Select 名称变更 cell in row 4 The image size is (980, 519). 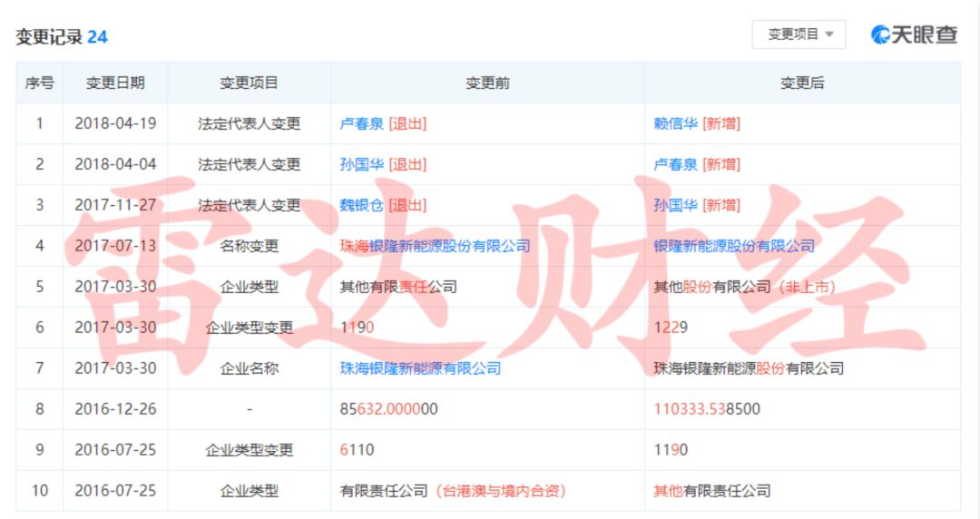point(249,247)
